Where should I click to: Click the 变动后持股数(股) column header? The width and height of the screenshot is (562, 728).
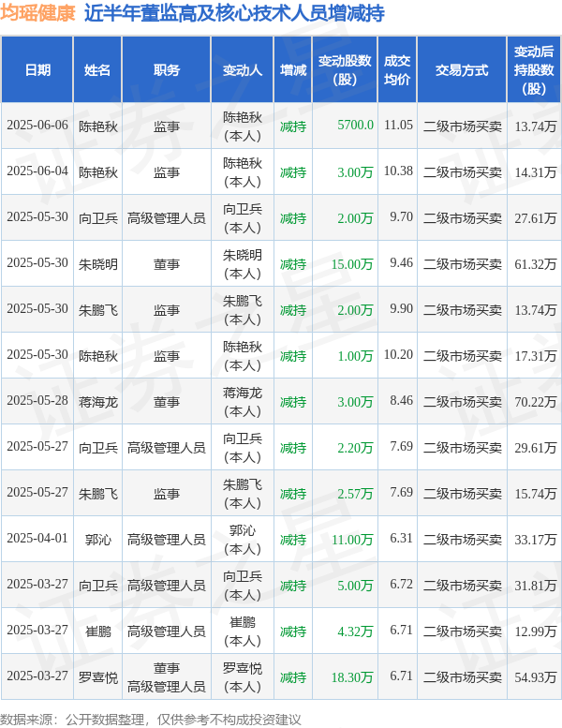point(534,70)
